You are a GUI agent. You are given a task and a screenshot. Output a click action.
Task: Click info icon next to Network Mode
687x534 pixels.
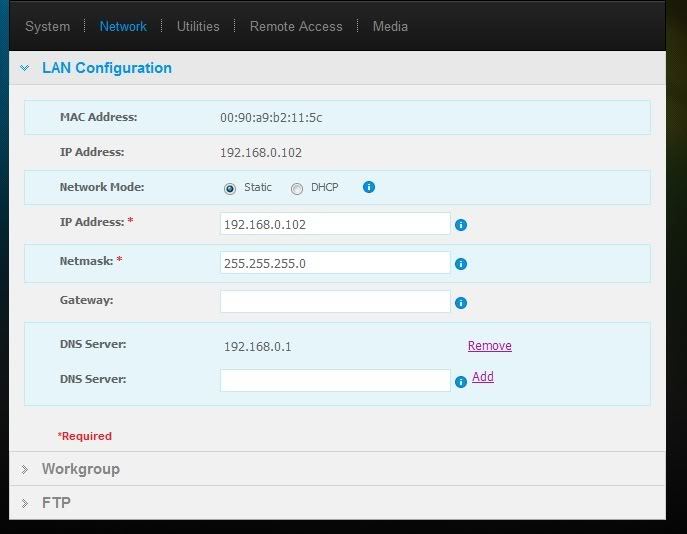click(369, 187)
